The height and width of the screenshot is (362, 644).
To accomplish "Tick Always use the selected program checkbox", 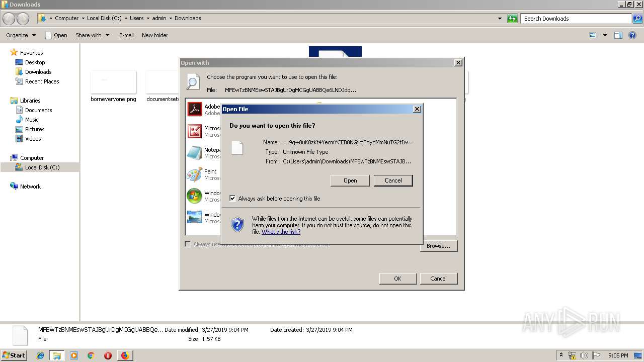I will (188, 244).
